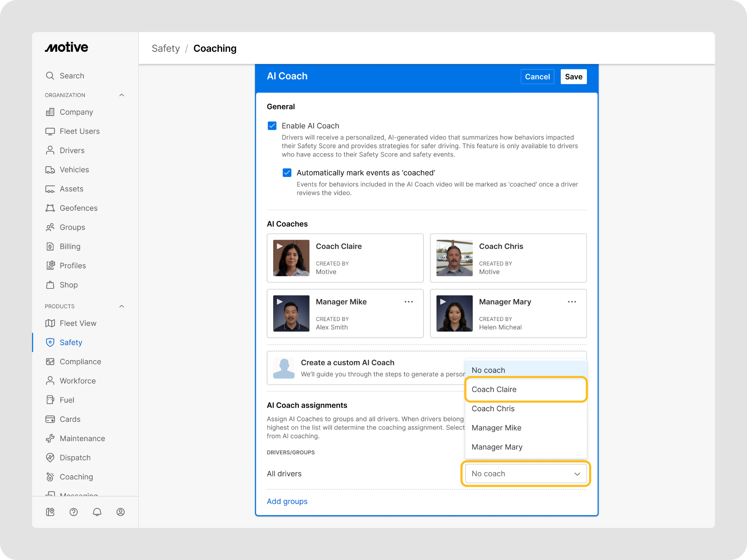Viewport: 747px width, 560px height.
Task: Open Manager Mary card options menu
Action: (x=572, y=302)
